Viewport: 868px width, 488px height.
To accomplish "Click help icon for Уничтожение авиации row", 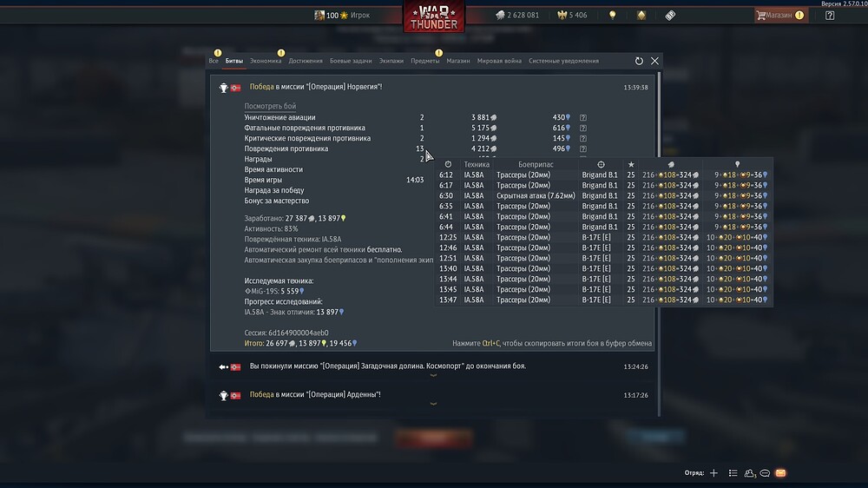I will coord(583,117).
